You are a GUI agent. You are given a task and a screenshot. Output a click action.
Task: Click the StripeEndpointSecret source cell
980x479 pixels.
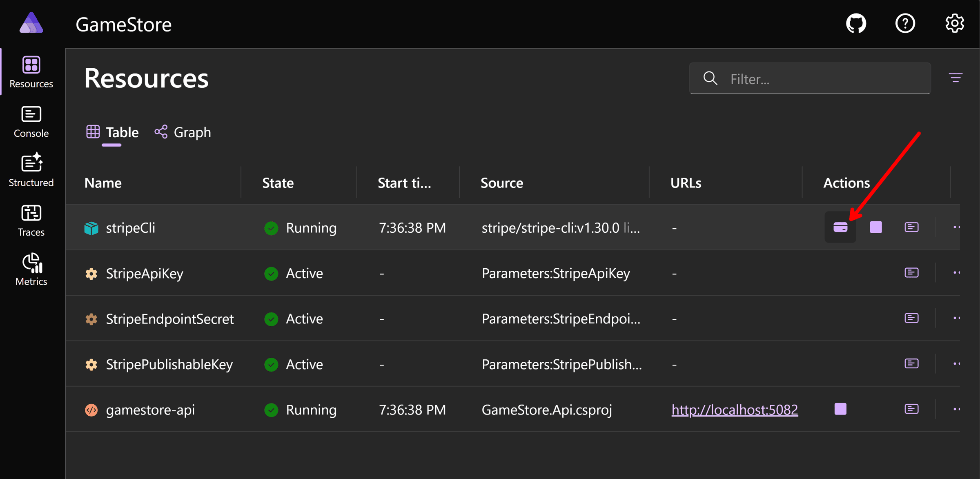561,319
